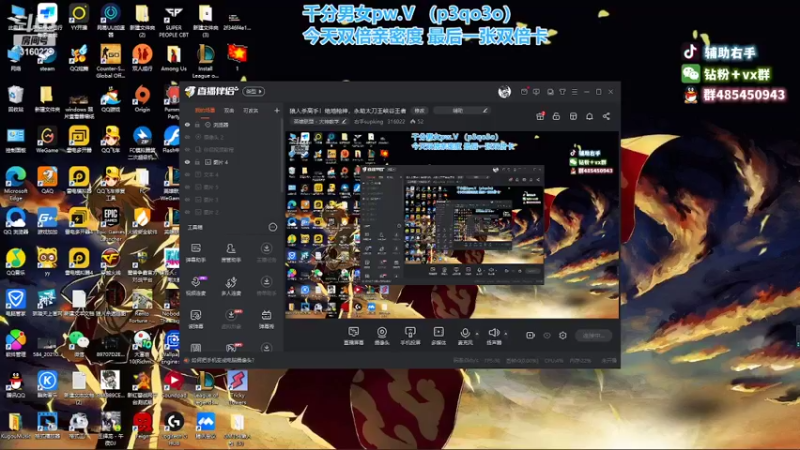Open the notification bell icon
This screenshot has height=450, width=800.
point(589,116)
